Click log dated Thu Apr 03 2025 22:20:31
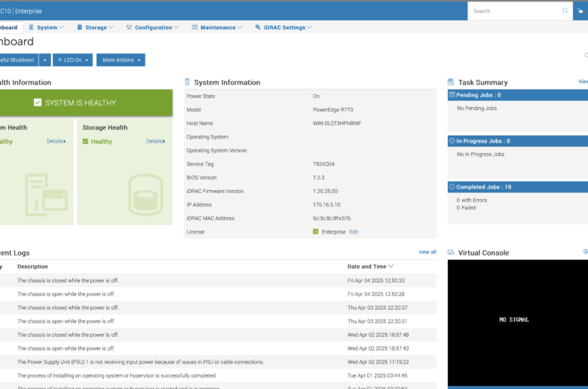Screen dimensions: 588x389 tap(219, 321)
